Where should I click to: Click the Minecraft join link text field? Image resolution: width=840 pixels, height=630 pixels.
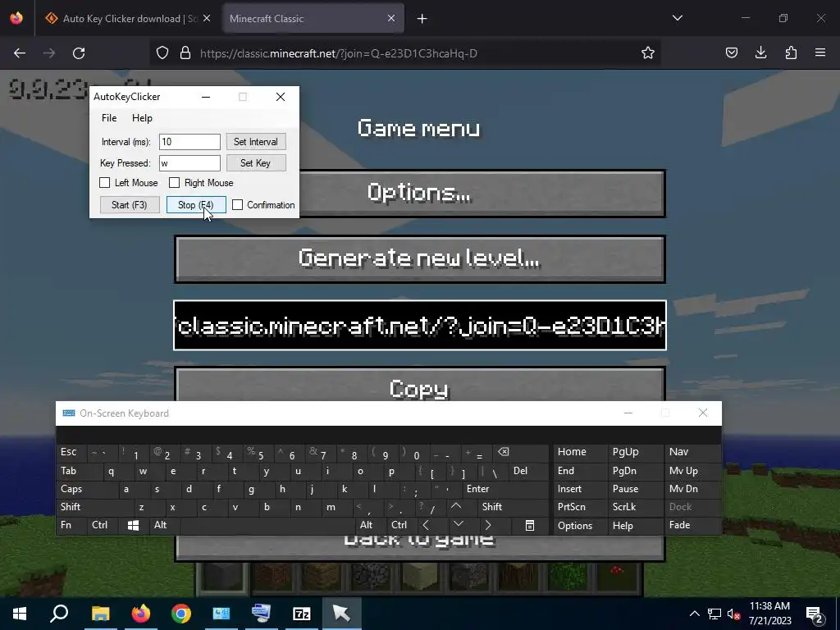[420, 326]
